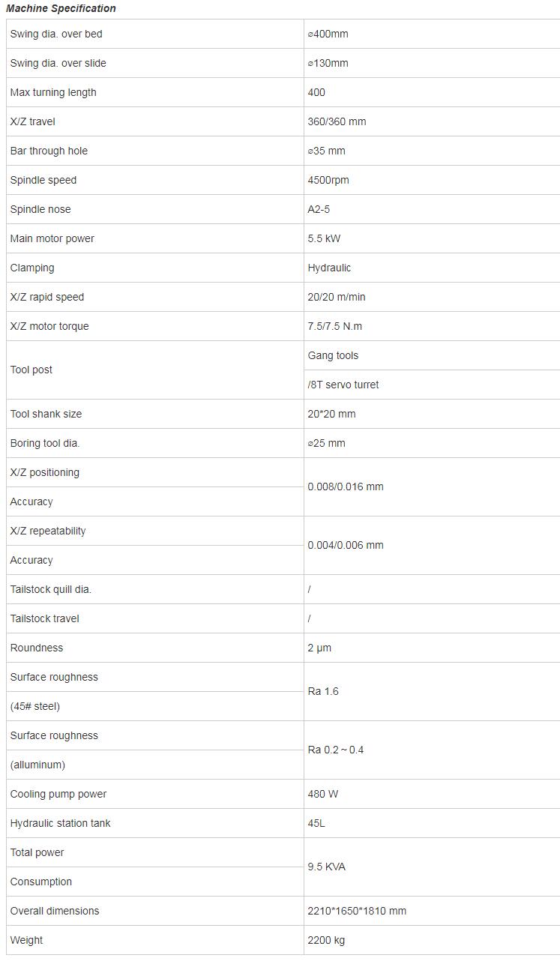Select the Swing dia. over bed cell

click(x=154, y=34)
